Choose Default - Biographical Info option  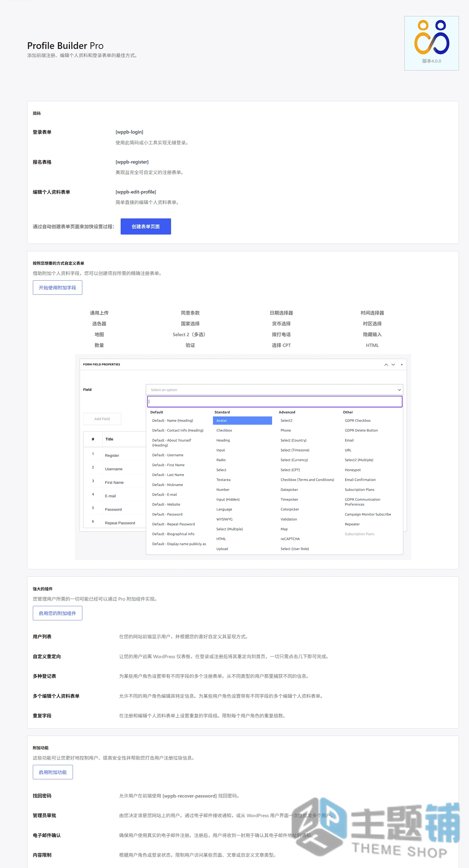tap(173, 534)
